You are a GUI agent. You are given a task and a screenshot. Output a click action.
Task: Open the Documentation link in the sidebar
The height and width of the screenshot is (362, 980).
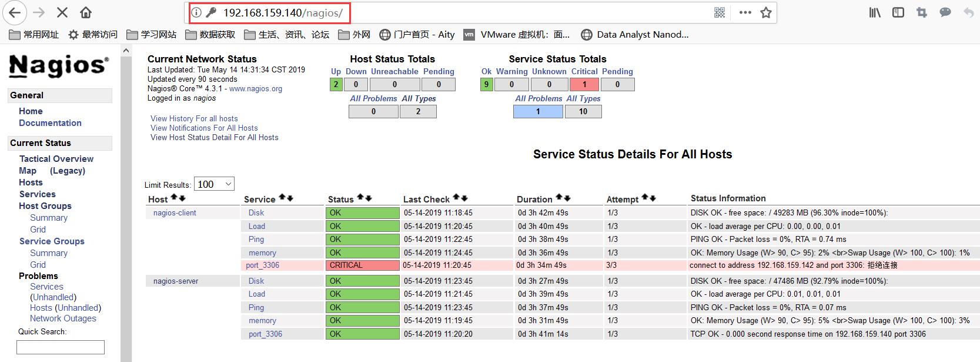(x=50, y=123)
